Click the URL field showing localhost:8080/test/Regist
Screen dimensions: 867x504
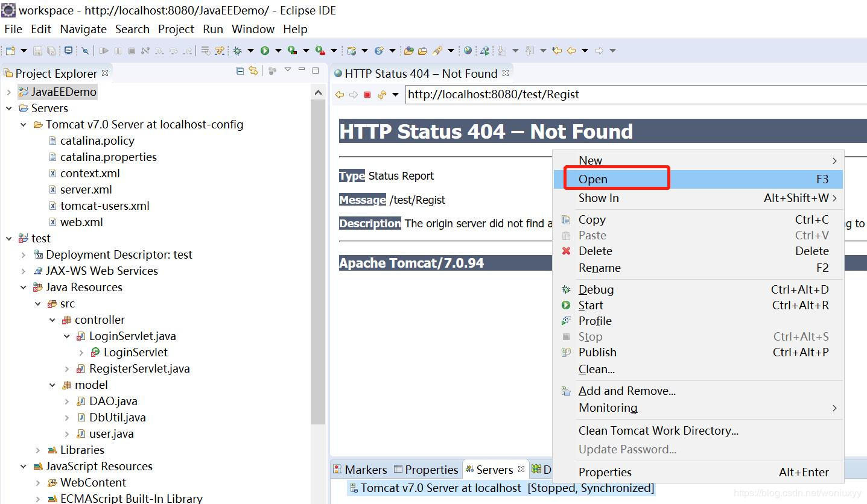tap(636, 94)
